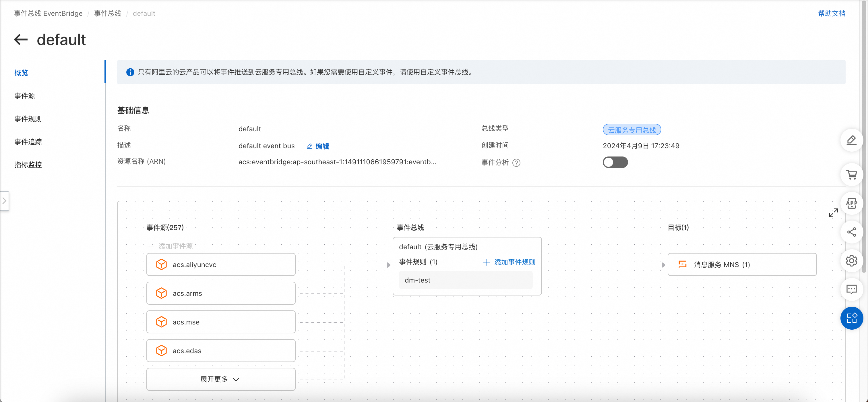Select the acs.mse source node
Image resolution: width=868 pixels, height=402 pixels.
pos(221,322)
